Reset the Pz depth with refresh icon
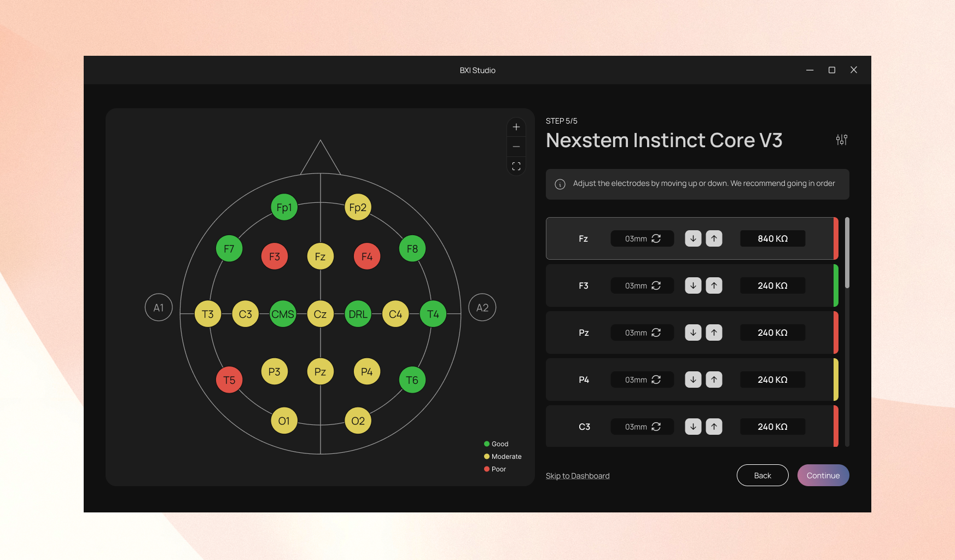955x560 pixels. click(656, 332)
